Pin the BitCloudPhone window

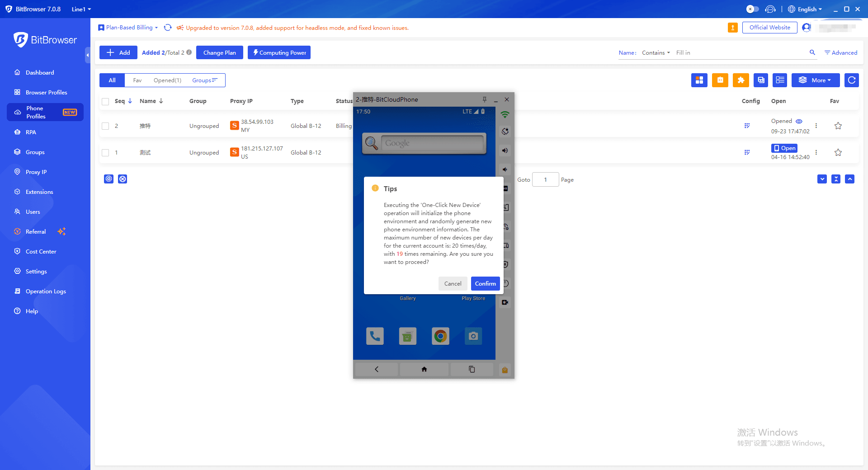[484, 99]
